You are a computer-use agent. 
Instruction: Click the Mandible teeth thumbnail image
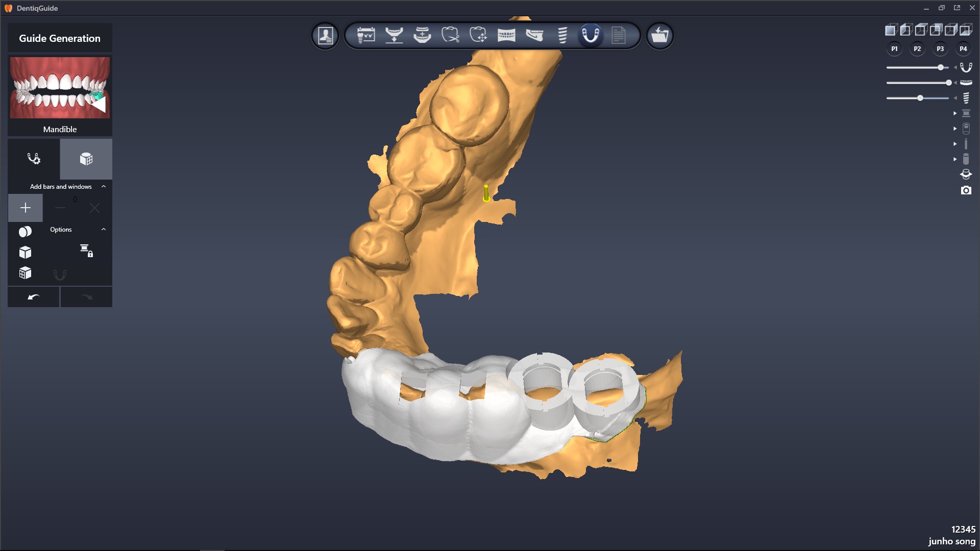pyautogui.click(x=60, y=88)
